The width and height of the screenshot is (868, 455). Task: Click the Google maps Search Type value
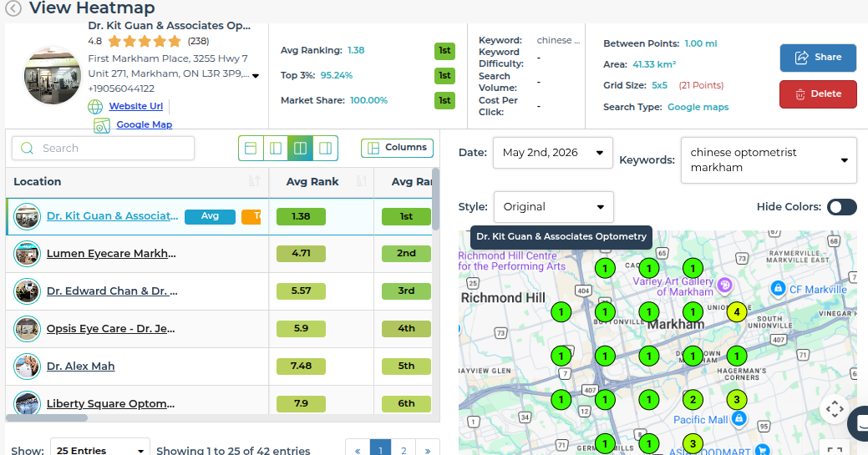coord(698,108)
